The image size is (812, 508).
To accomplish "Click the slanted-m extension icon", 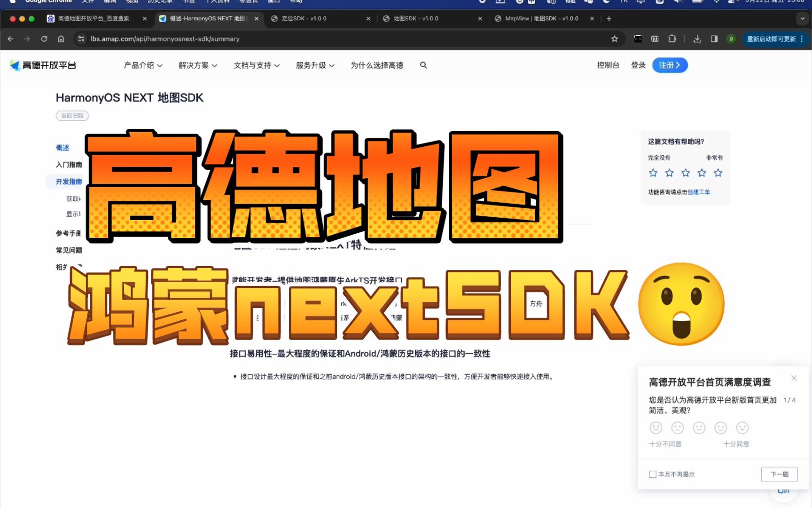I will [x=655, y=39].
